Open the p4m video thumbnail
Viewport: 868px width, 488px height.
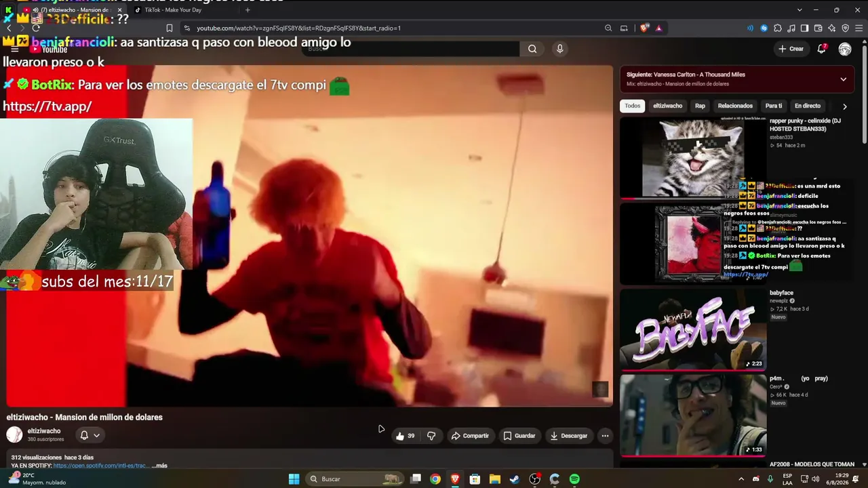click(693, 415)
